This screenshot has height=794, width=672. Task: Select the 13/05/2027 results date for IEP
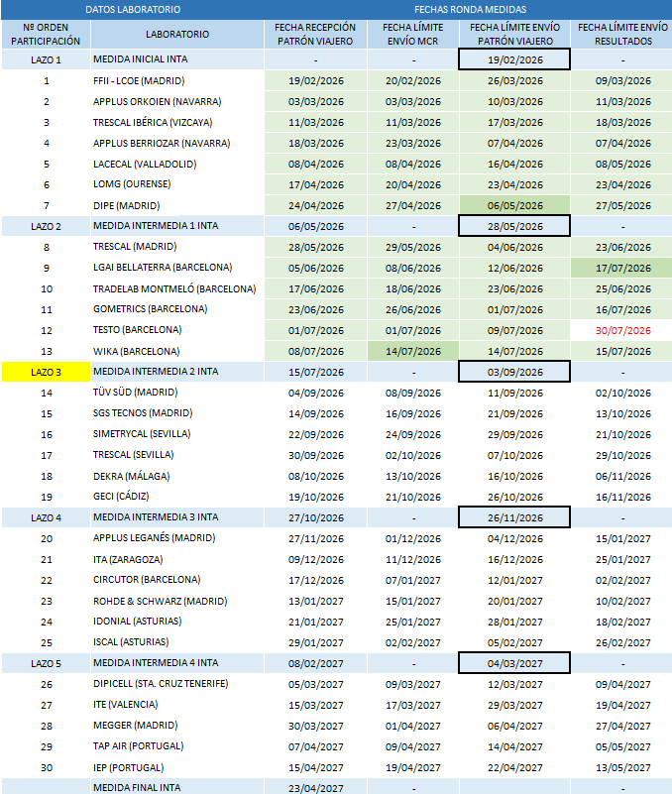tap(622, 767)
